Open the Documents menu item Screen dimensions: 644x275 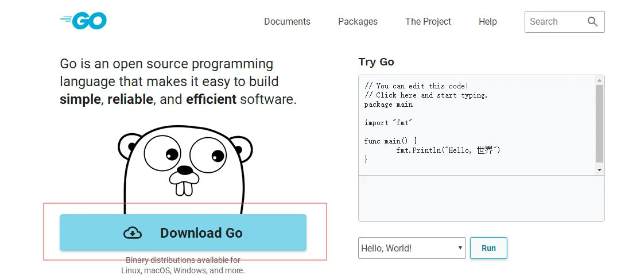[x=287, y=21]
